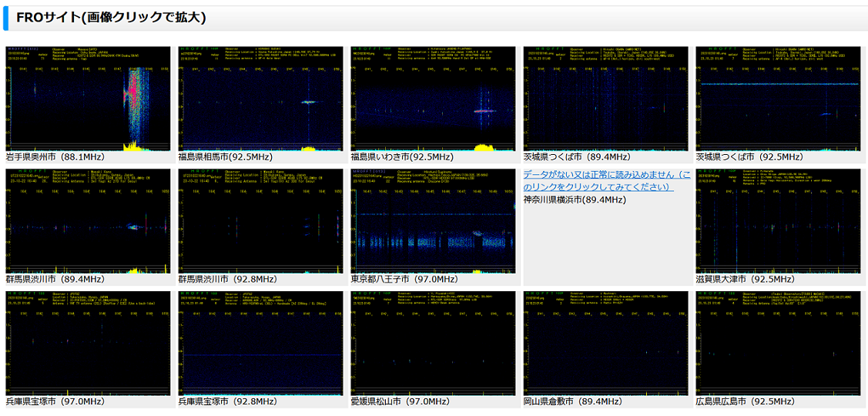Click the データがない又は正常に読み込めません link
Viewport: 868px width, 416px height.
[x=607, y=180]
